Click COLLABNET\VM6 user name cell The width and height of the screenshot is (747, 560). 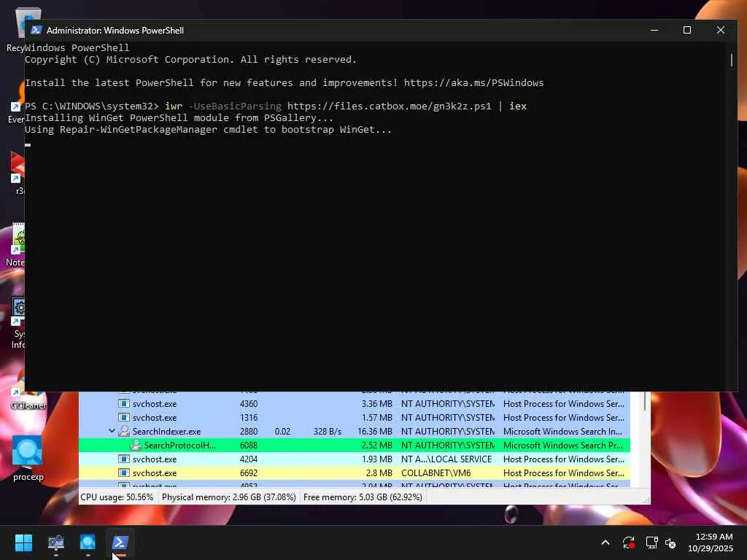pyautogui.click(x=436, y=472)
